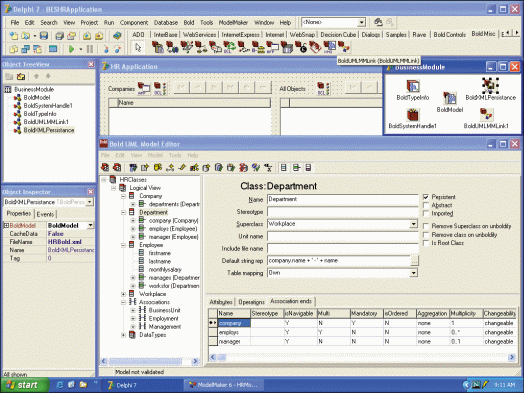Select the All Objects handle icon on HR form
524x393 pixels.
(323, 89)
